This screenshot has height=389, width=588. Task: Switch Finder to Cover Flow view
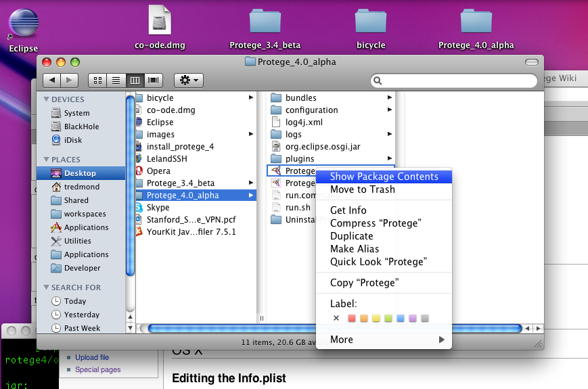[x=154, y=81]
